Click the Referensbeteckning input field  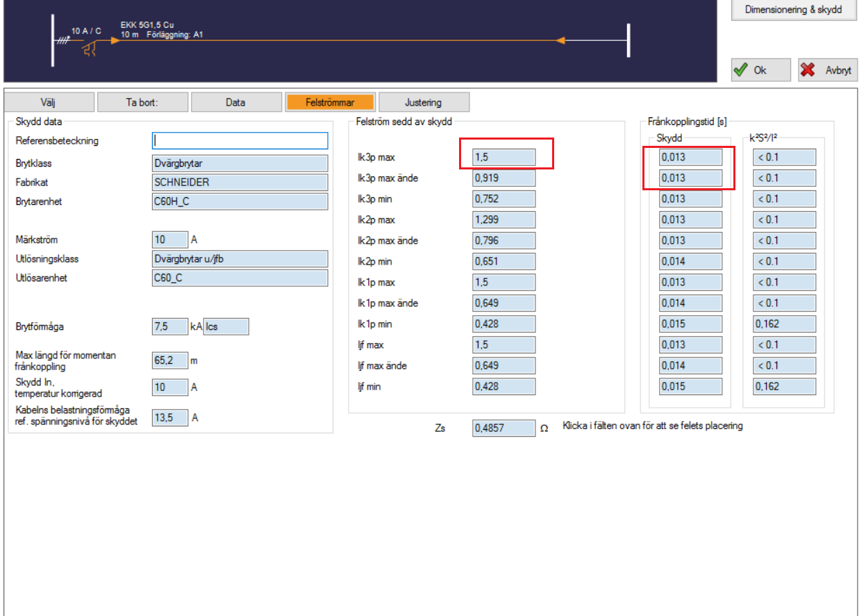click(240, 140)
